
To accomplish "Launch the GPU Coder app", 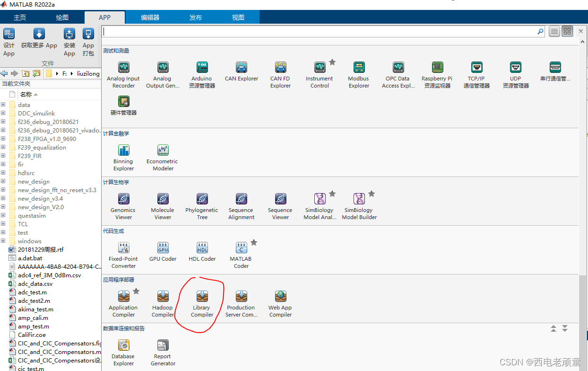I will pyautogui.click(x=163, y=252).
